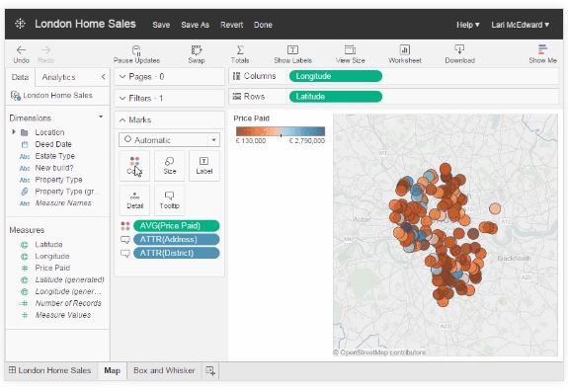Click the Location folder icon
Viewport: 568px width, 392px height.
coord(25,132)
